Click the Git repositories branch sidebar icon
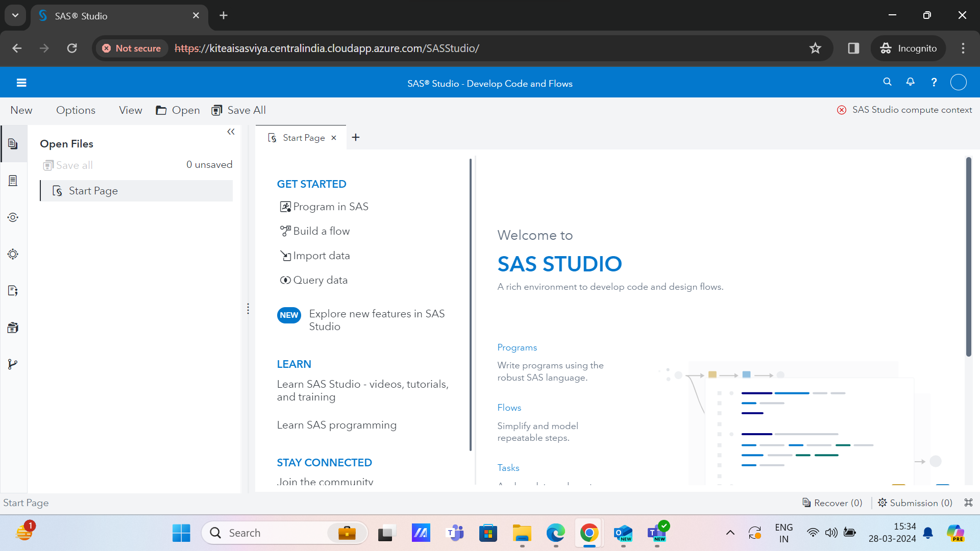980x551 pixels. pyautogui.click(x=13, y=364)
